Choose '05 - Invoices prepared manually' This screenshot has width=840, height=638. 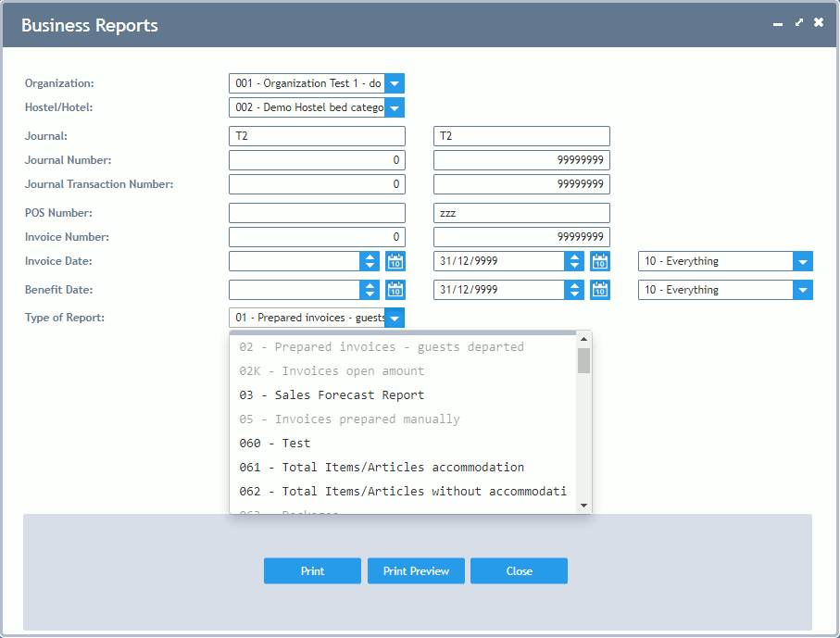[403, 419]
